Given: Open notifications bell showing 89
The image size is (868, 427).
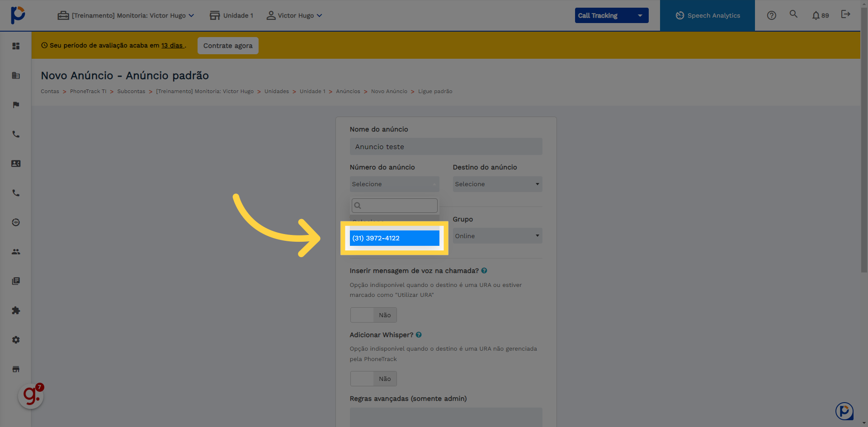Looking at the screenshot, I should click(820, 15).
